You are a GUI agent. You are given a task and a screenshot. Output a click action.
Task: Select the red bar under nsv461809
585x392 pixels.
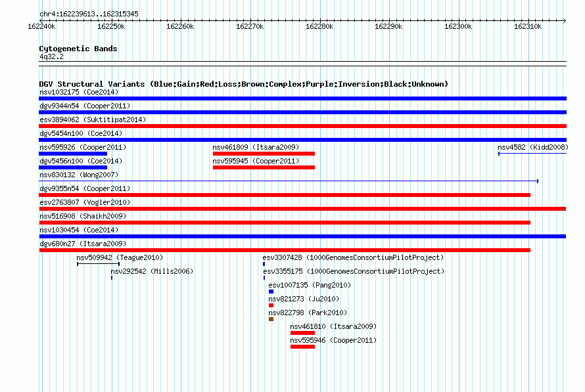(264, 154)
